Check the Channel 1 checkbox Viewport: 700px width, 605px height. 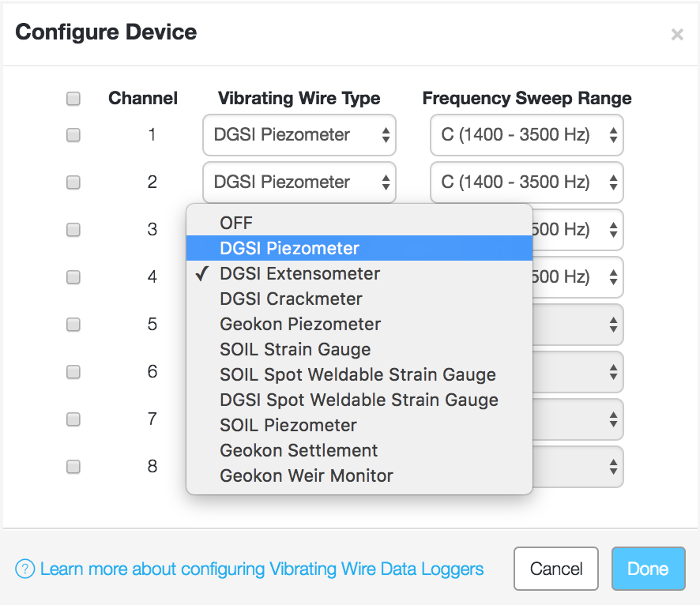tap(73, 135)
